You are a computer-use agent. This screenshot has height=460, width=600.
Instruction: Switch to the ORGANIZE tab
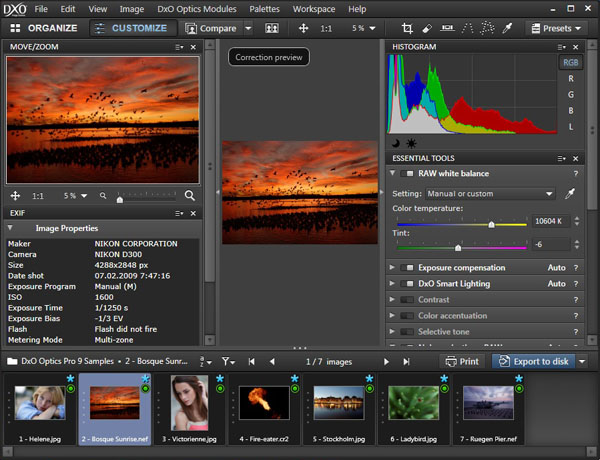tap(43, 28)
